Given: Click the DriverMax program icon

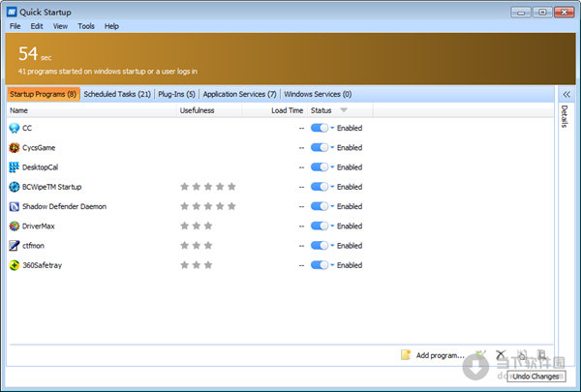Looking at the screenshot, I should (15, 226).
